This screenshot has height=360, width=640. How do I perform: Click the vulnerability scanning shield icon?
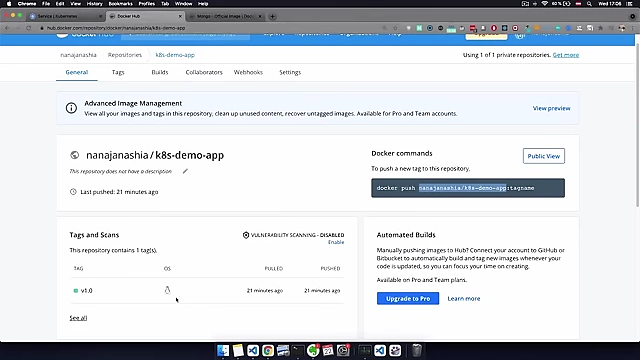click(x=246, y=235)
